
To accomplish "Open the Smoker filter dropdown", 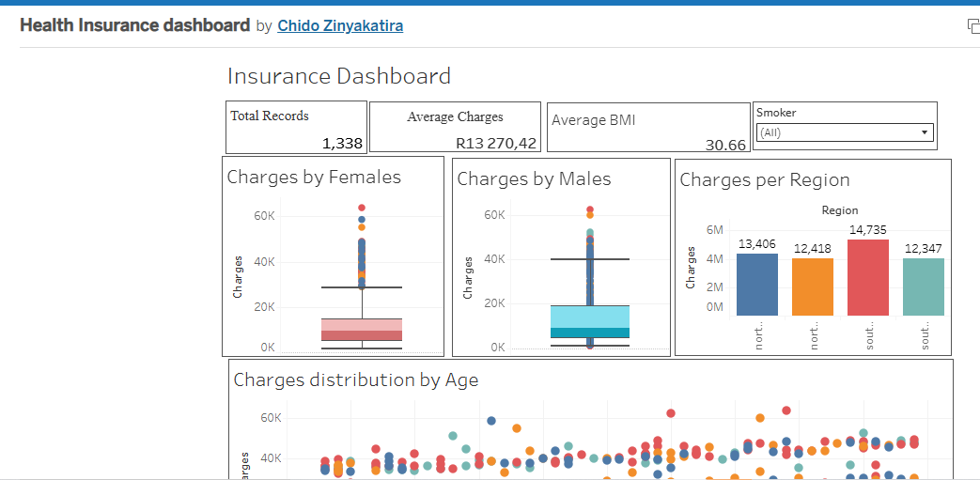I will (x=843, y=132).
